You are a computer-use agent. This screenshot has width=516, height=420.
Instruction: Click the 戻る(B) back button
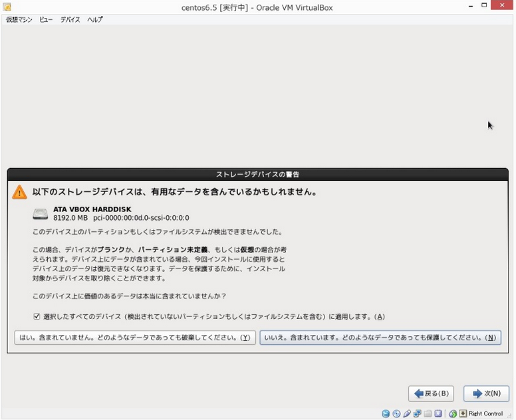tap(431, 393)
